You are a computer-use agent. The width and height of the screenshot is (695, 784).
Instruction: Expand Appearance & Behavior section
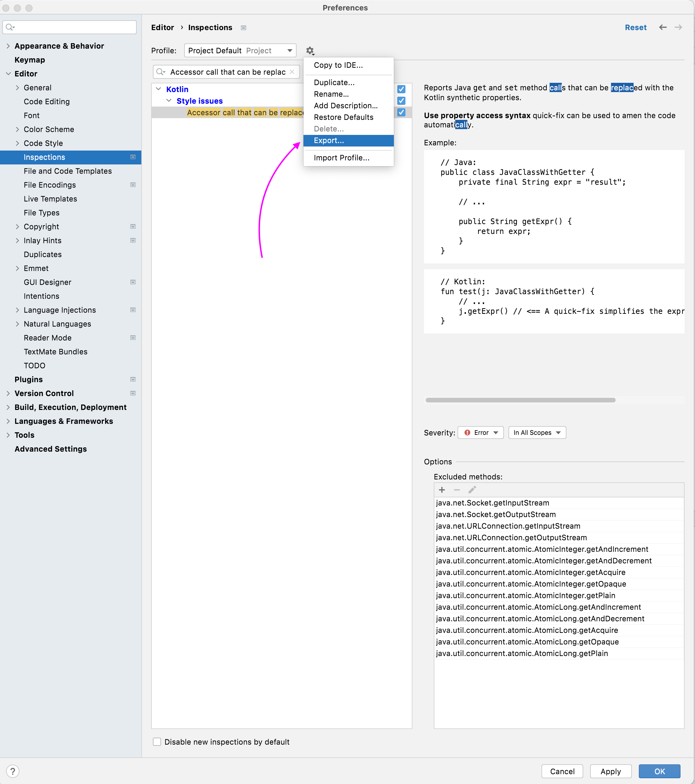(x=8, y=46)
